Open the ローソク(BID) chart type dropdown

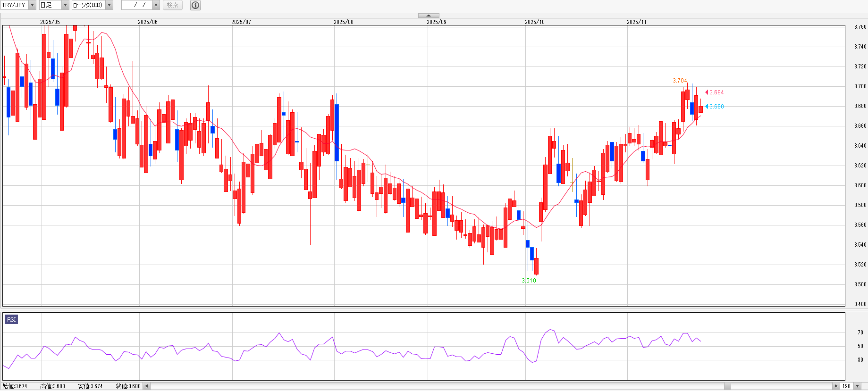(109, 5)
